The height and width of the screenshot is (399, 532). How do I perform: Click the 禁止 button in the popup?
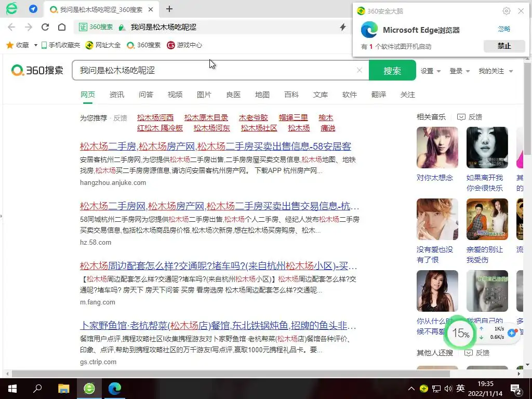(504, 46)
